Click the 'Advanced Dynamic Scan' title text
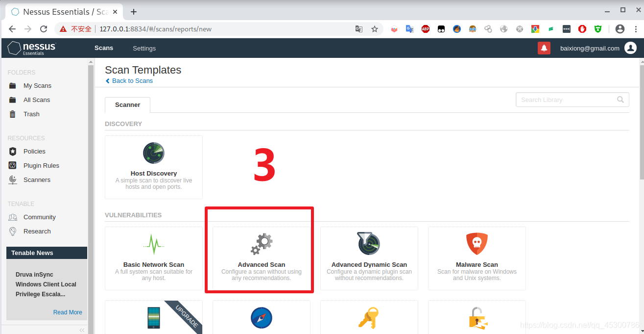The height and width of the screenshot is (334, 644). pos(369,265)
